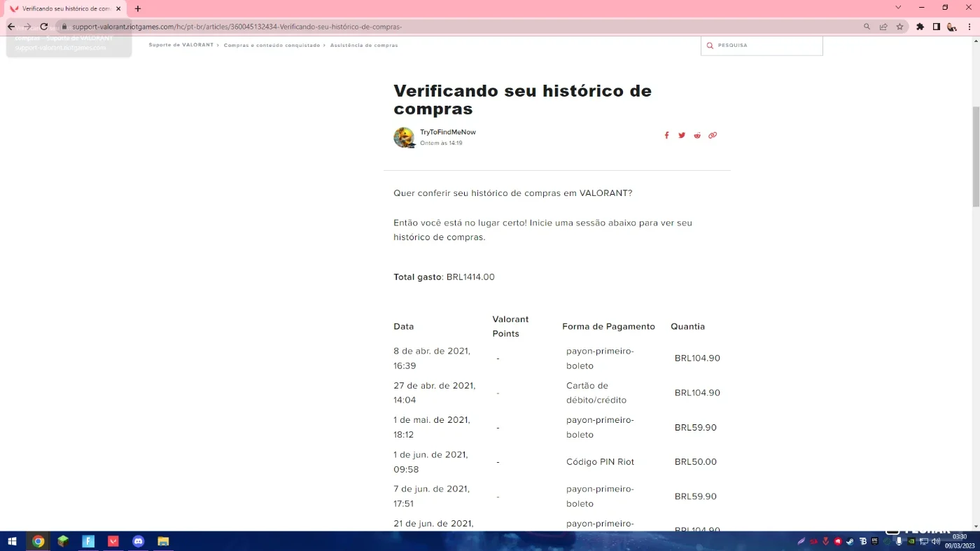Reload the current page
Screen dimensions: 980x551
point(43,27)
